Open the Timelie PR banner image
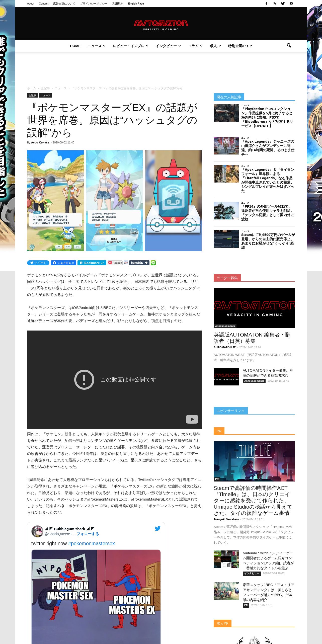The width and height of the screenshot is (322, 644). click(254, 461)
